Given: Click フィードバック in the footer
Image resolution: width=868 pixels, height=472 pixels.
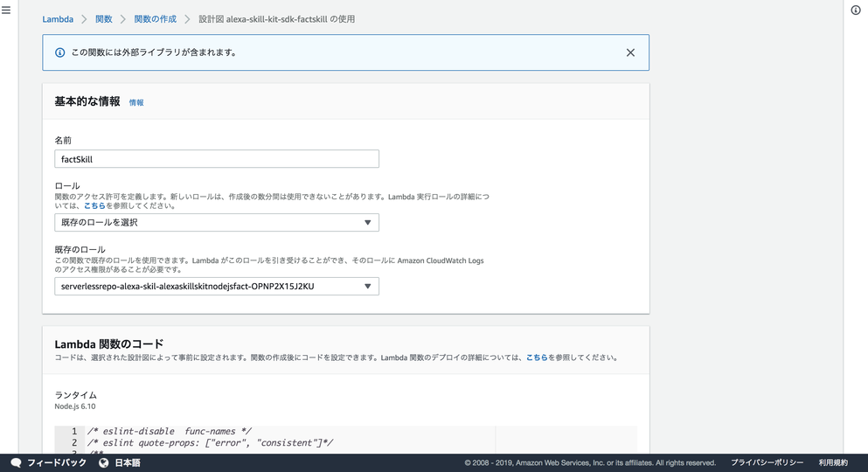Looking at the screenshot, I should click(x=57, y=462).
